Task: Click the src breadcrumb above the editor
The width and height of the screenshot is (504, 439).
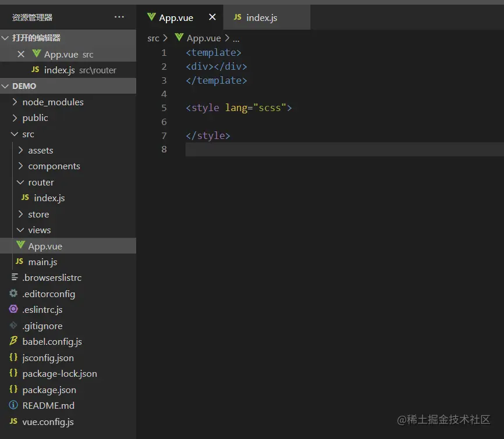Action: [x=153, y=38]
